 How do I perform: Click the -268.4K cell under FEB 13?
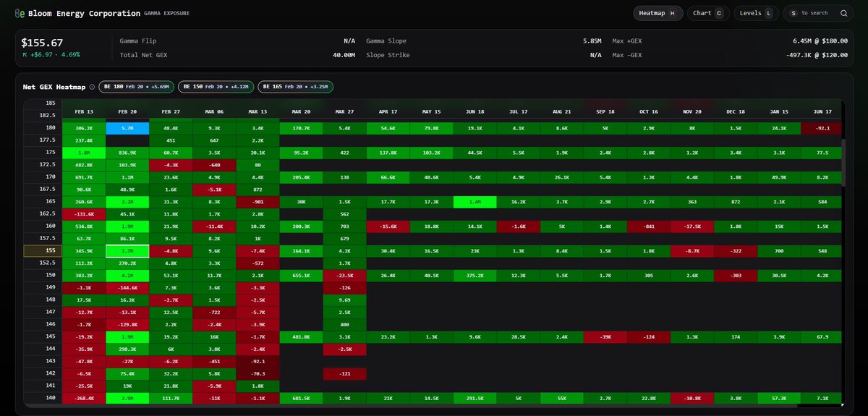click(x=84, y=398)
